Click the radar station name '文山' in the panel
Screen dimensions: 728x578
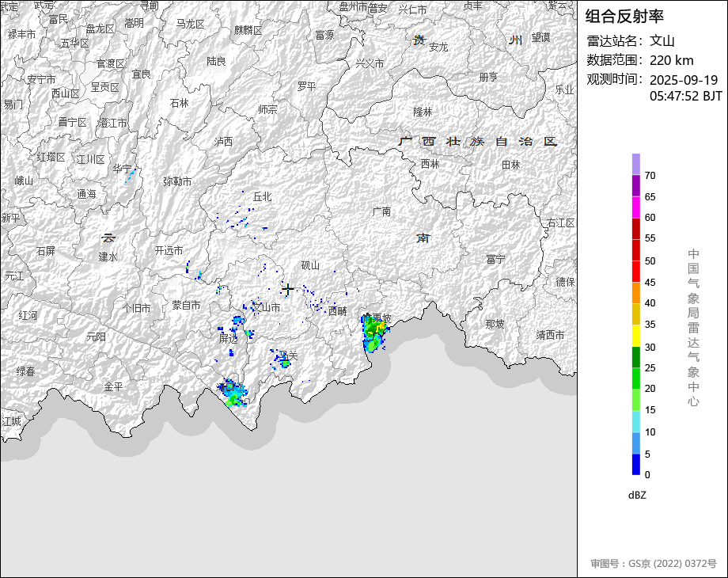point(662,41)
